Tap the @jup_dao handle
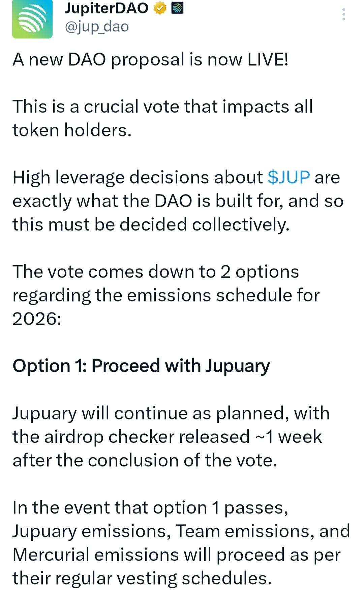Screen dimensions: 364x590 (97, 27)
